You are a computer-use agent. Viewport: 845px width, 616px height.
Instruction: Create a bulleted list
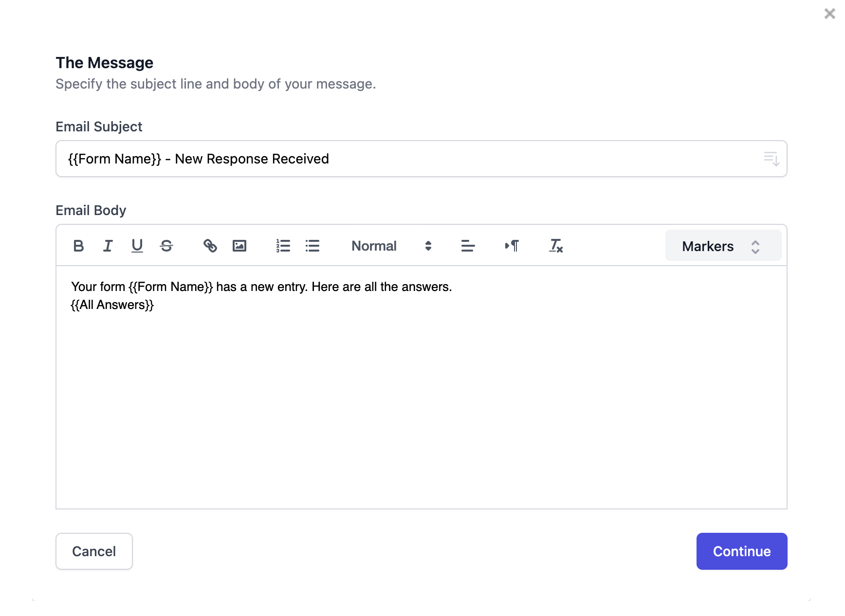(312, 246)
